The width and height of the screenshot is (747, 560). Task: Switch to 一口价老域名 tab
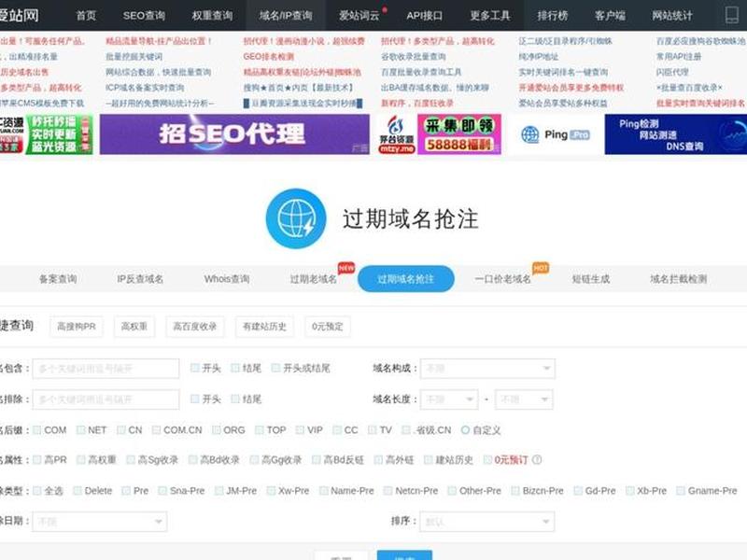click(x=503, y=279)
